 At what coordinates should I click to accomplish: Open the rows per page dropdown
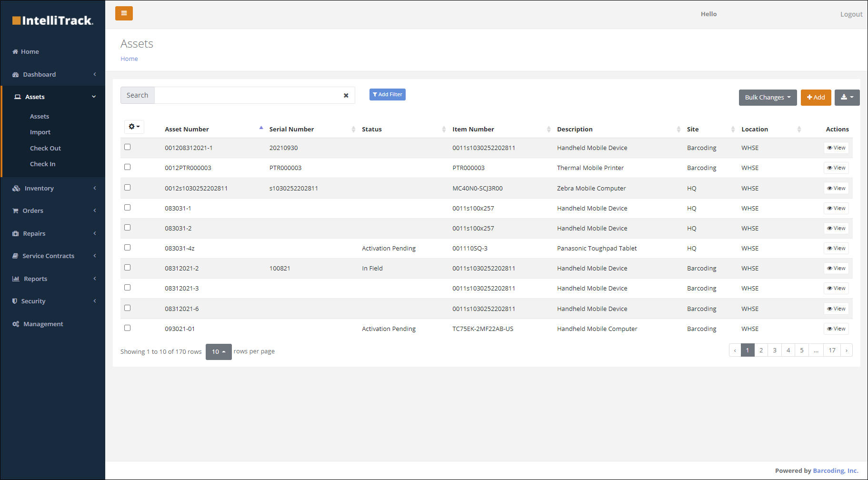click(x=219, y=352)
